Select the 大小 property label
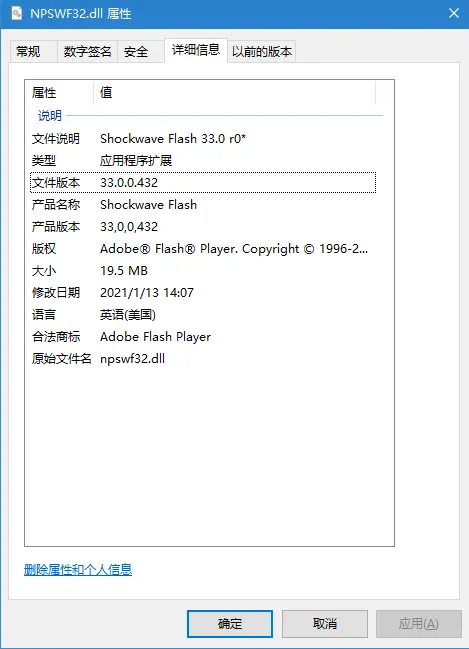The image size is (469, 649). pos(44,271)
